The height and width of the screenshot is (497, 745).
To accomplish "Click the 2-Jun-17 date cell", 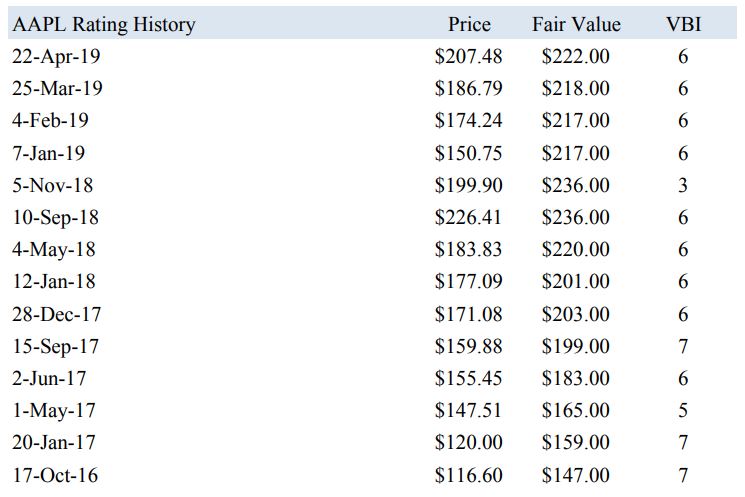I will 50,378.
